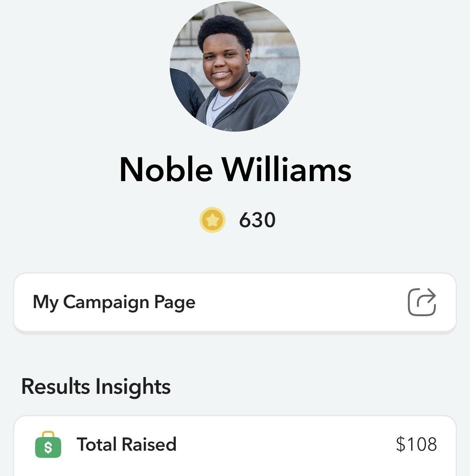The height and width of the screenshot is (476, 470).
Task: Click the word Raised in the results row
Action: pos(149,444)
